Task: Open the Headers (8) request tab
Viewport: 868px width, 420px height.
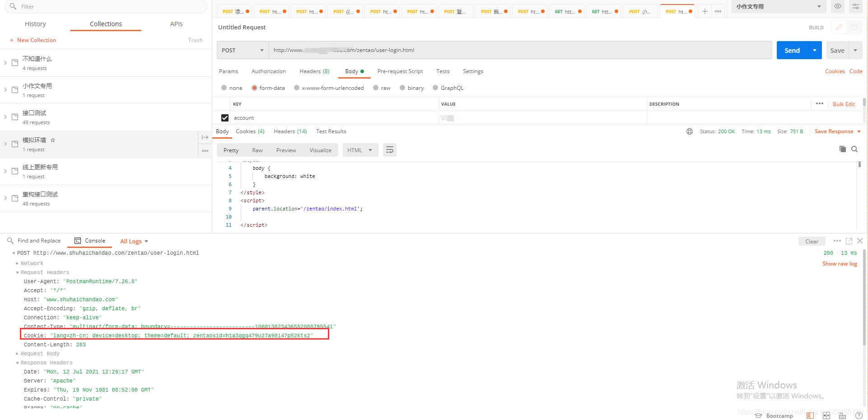Action: 314,71
